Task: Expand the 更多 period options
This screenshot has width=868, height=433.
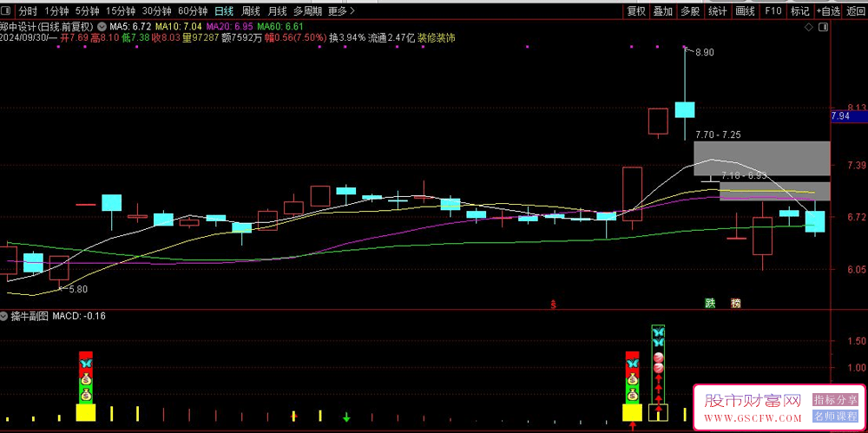Action: click(341, 10)
